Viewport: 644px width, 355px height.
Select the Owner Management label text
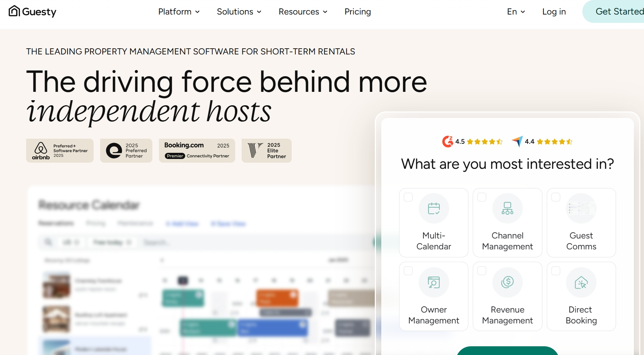434,315
